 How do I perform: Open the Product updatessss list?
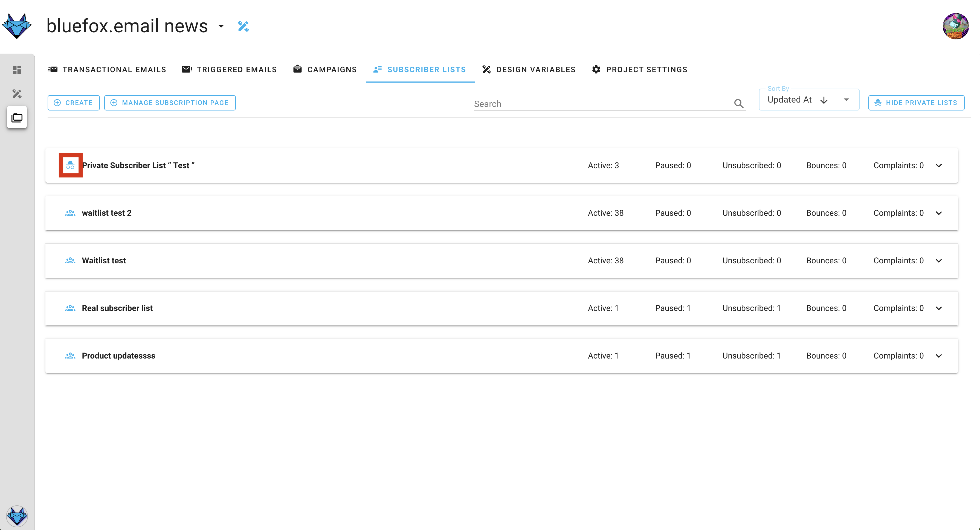pyautogui.click(x=118, y=356)
